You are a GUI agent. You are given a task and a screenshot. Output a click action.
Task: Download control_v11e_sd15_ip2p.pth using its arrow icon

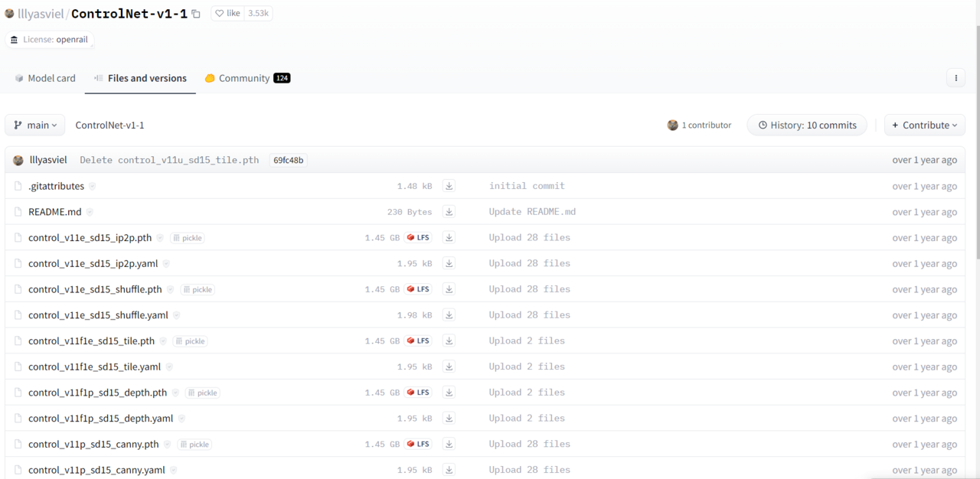coord(449,238)
